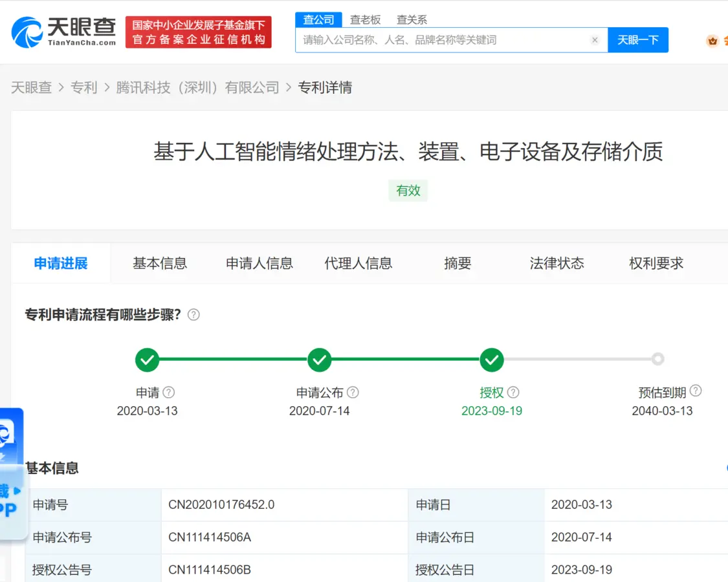Click the 天眼一下 search button
Image resolution: width=728 pixels, height=582 pixels.
pos(638,40)
